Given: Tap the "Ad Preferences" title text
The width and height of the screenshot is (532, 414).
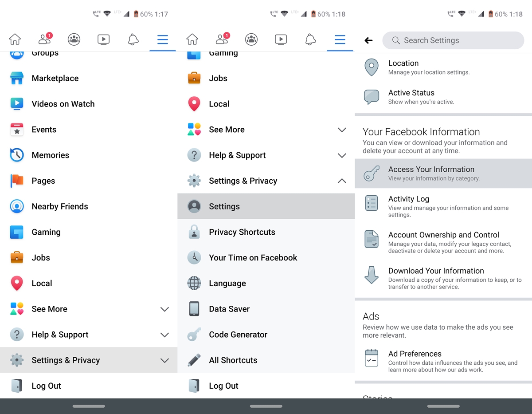Looking at the screenshot, I should [415, 354].
